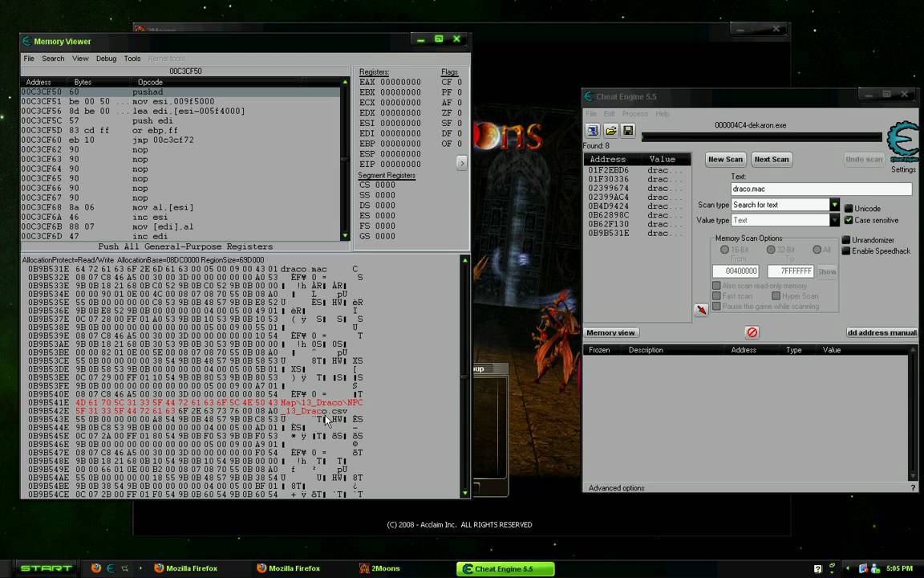The image size is (924, 578).
Task: Open the process list icon in Cheat Engine
Action: click(x=593, y=130)
